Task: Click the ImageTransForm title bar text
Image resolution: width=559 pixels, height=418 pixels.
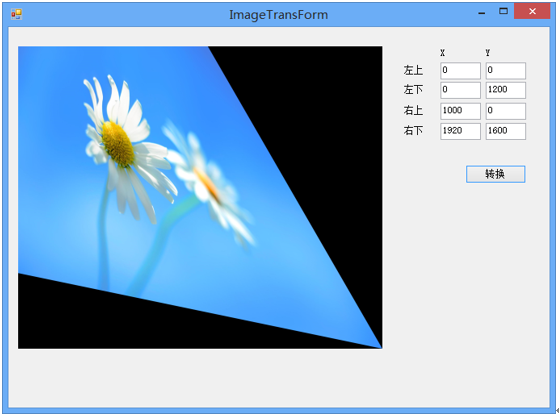Action: pos(278,15)
